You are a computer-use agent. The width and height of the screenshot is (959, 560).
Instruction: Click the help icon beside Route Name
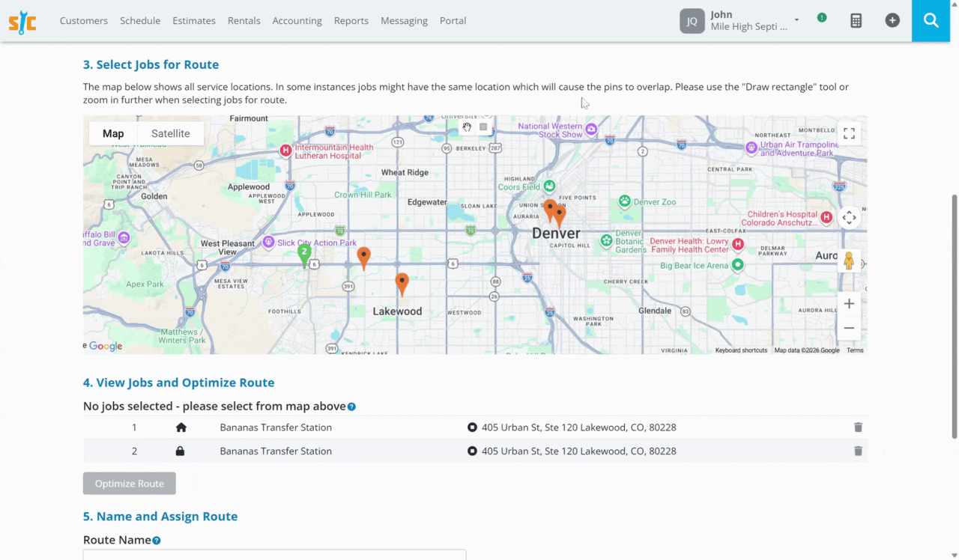(x=157, y=541)
